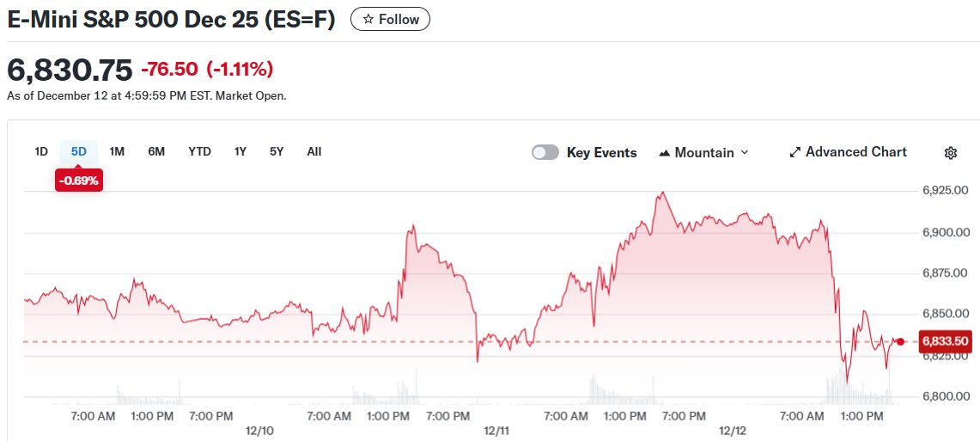Click the 6,875.00 price axis label
Screen dimensions: 980x441
tap(947, 273)
